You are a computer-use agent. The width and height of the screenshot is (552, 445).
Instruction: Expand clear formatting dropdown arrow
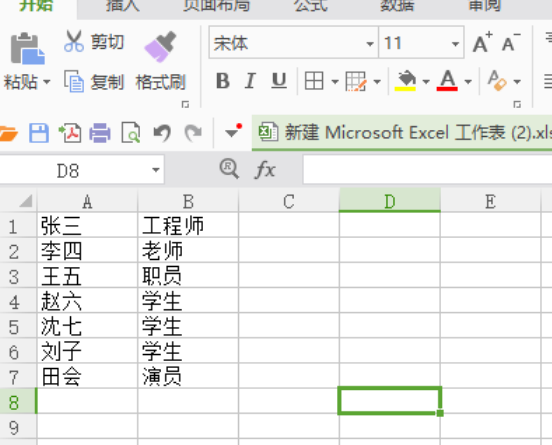coord(517,82)
